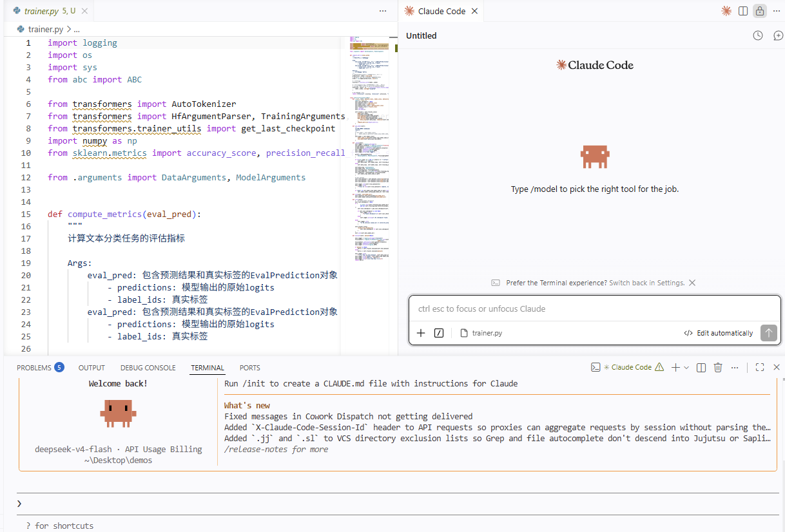Select the TERMINAL panel tab

(x=208, y=368)
